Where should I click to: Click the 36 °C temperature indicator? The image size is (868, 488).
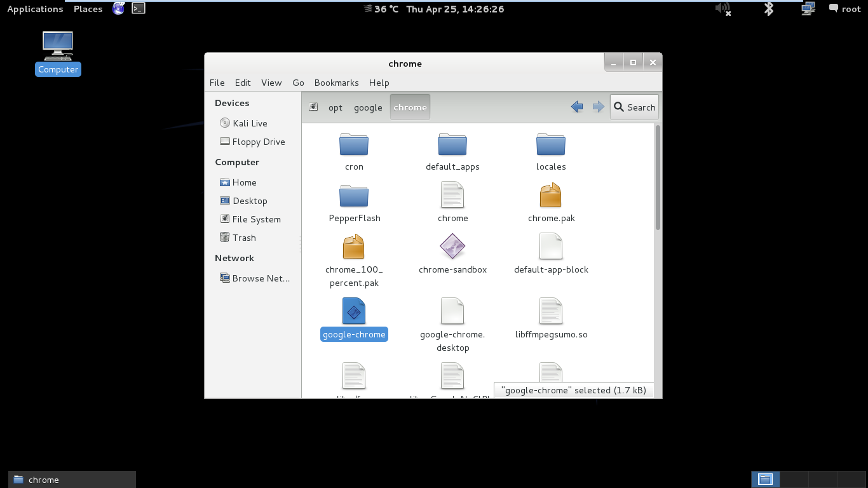(381, 9)
